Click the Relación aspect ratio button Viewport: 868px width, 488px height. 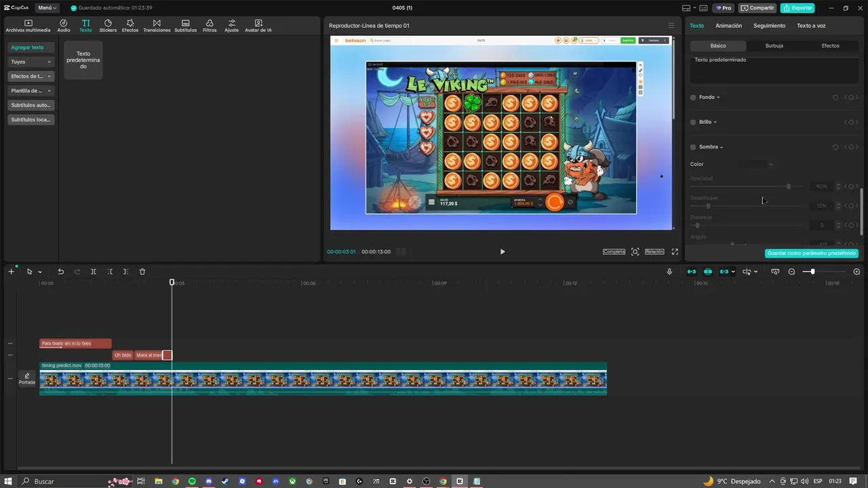[654, 251]
